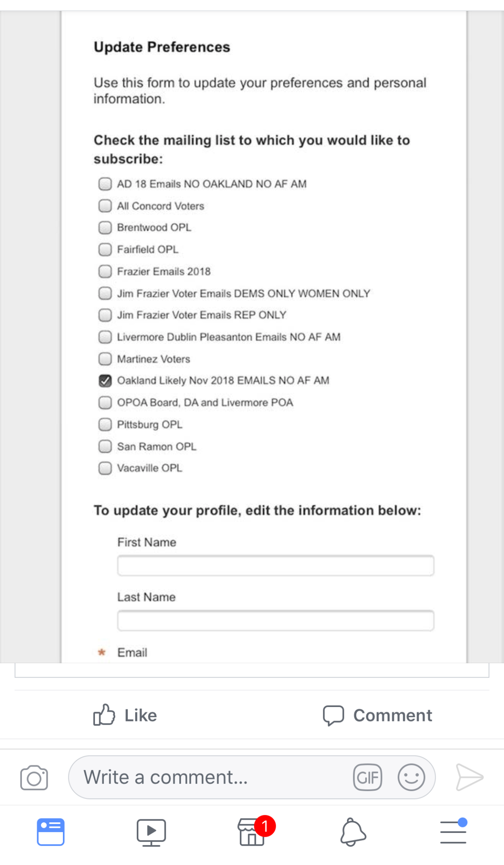This screenshot has height=865, width=504.
Task: Open the GIF picker
Action: [x=368, y=777]
